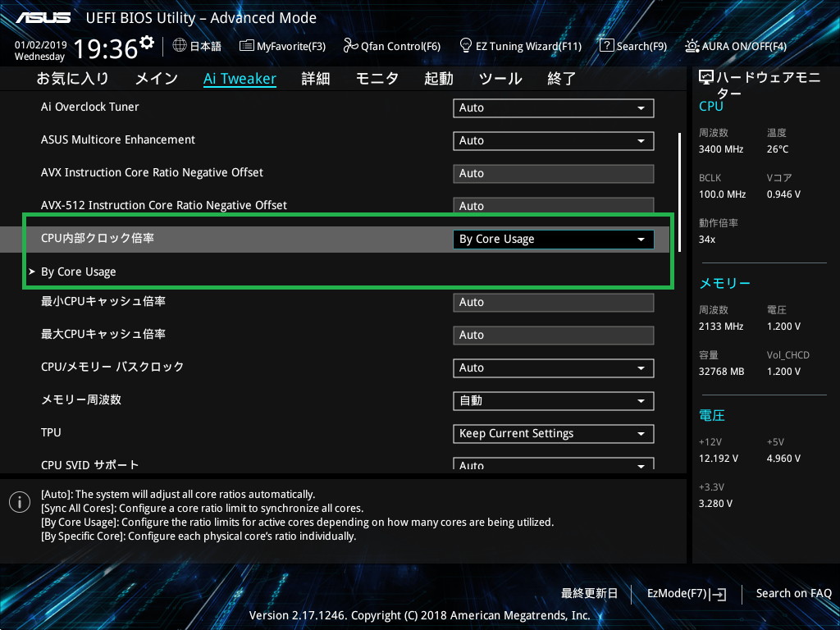Click the 26°C CPU temperature value
Screen dimensions: 840x630
(778, 149)
